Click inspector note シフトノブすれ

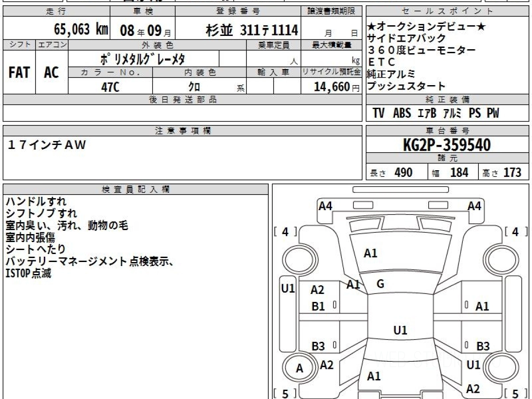pos(41,214)
